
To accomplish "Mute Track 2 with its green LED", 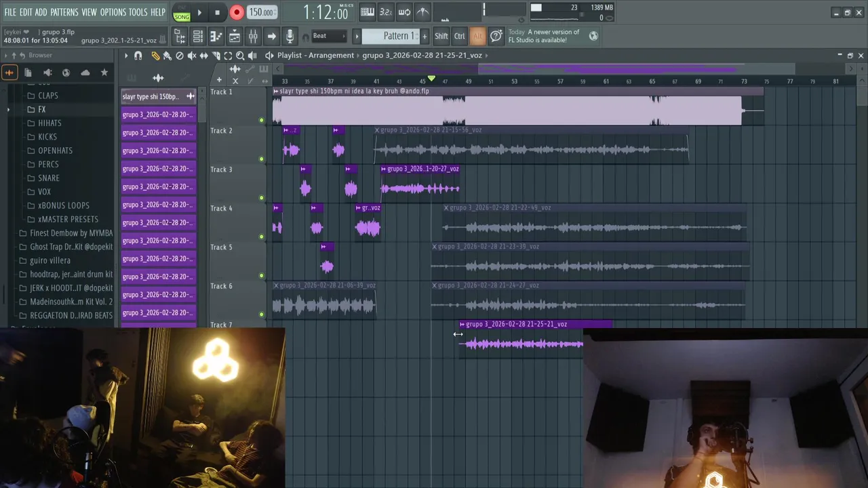I will click(261, 159).
